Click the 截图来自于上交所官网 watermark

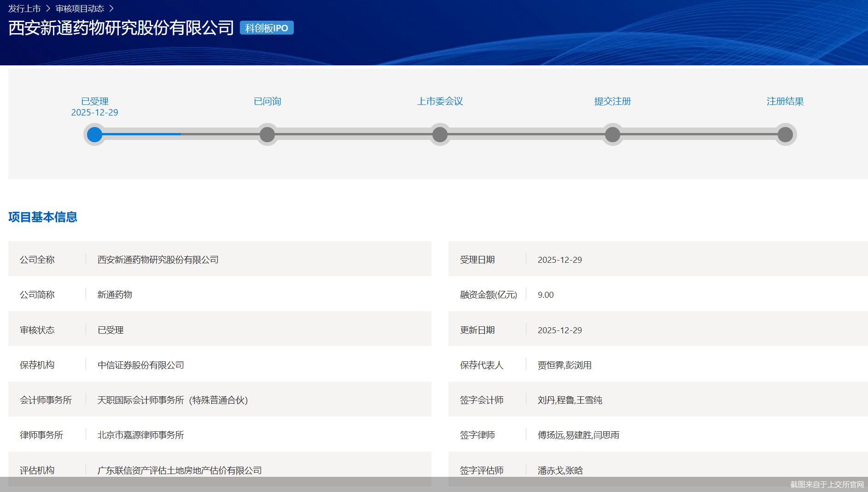click(826, 484)
